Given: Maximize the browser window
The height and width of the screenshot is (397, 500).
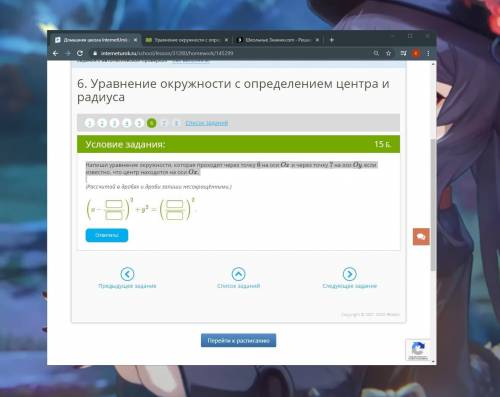Looking at the screenshot, I should [410, 36].
